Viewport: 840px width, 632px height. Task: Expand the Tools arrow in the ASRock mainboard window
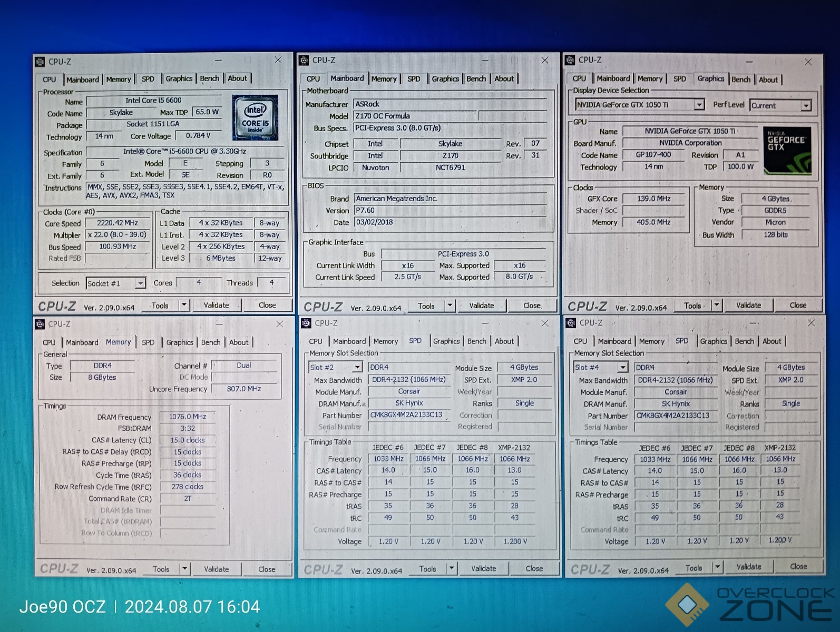(450, 305)
